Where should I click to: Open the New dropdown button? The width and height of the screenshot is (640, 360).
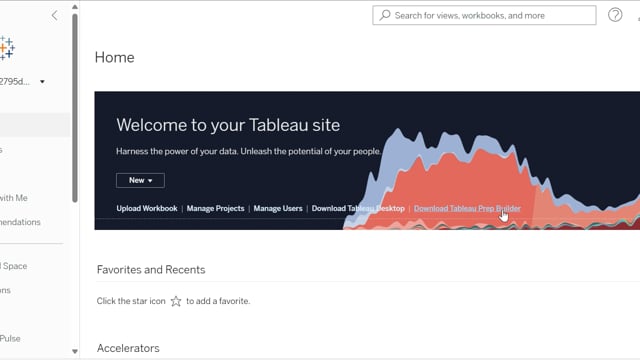[140, 180]
